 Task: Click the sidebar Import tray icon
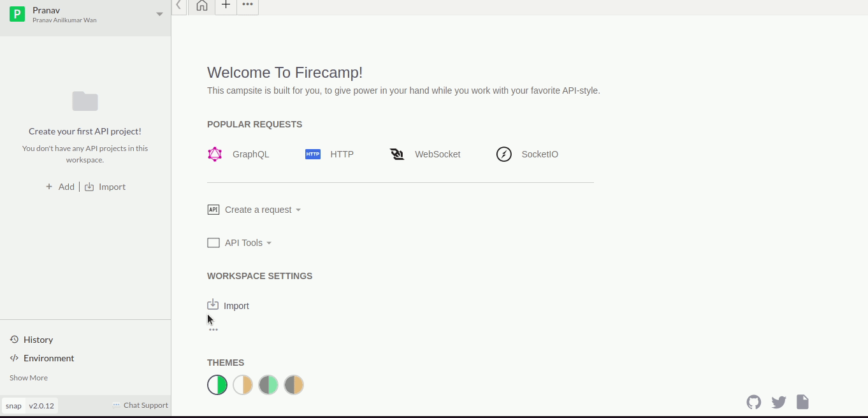click(x=89, y=187)
